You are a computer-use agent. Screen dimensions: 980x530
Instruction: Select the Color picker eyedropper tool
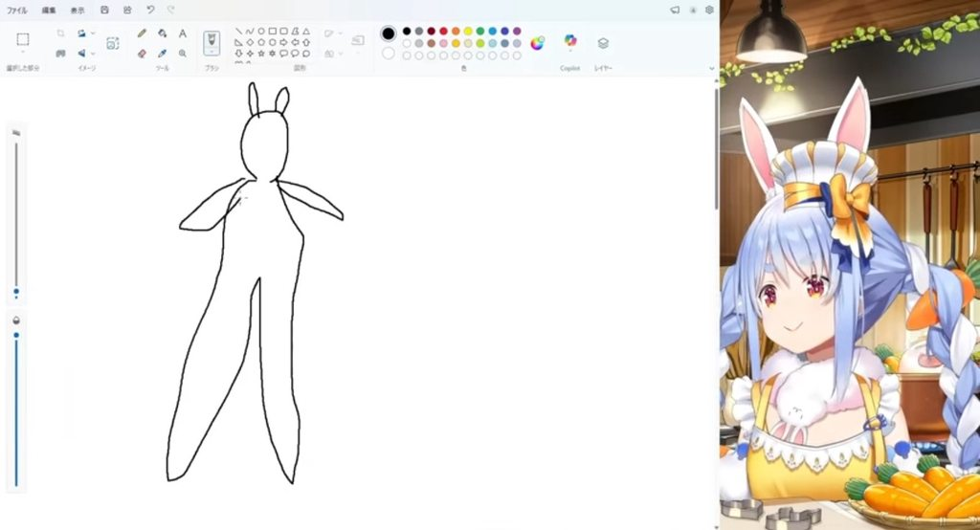(x=163, y=54)
